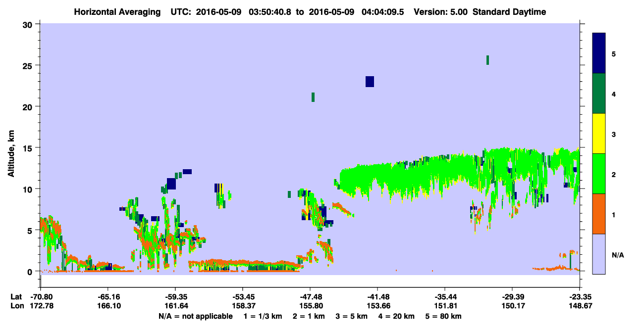
Task: Click latitude value '-35.44'
Action: point(445,297)
